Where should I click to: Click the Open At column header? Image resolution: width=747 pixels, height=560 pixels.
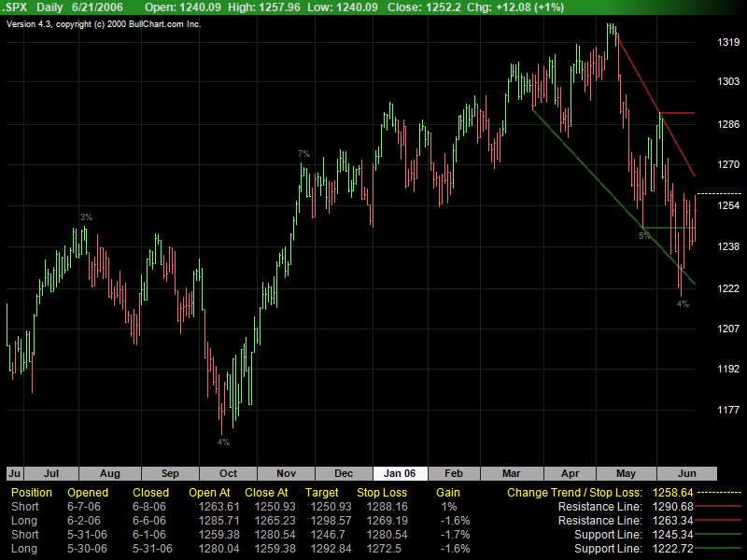point(209,493)
